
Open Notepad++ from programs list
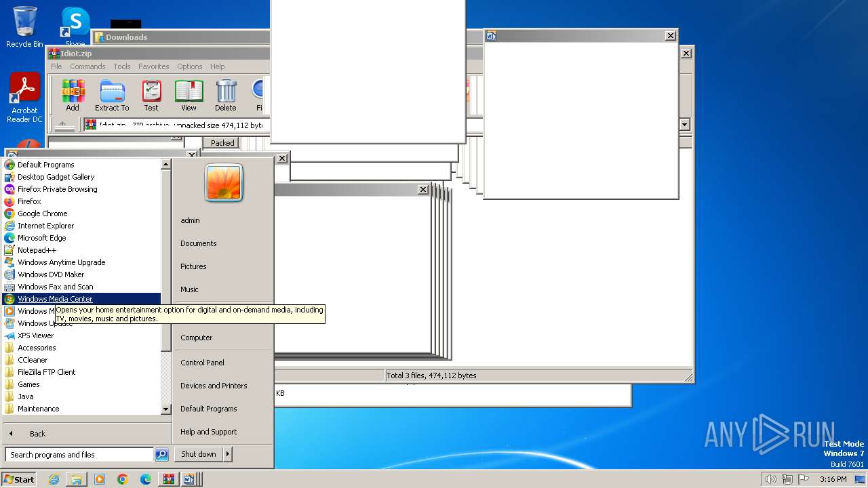click(x=82, y=250)
